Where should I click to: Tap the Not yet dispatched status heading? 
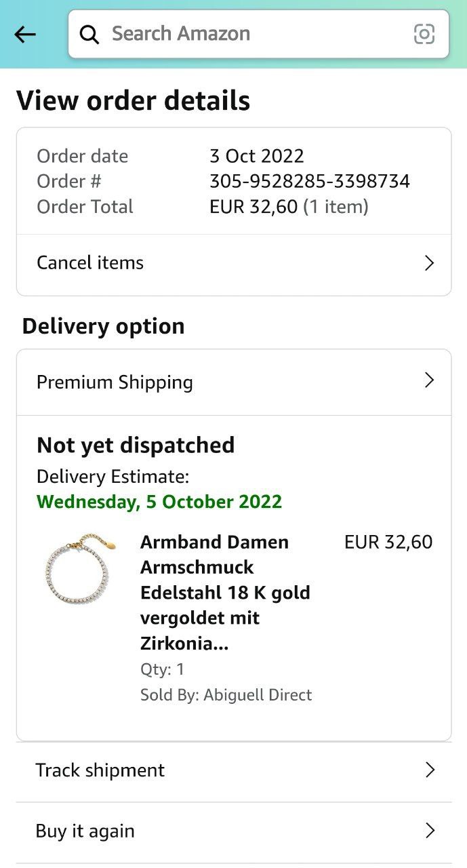[136, 446]
